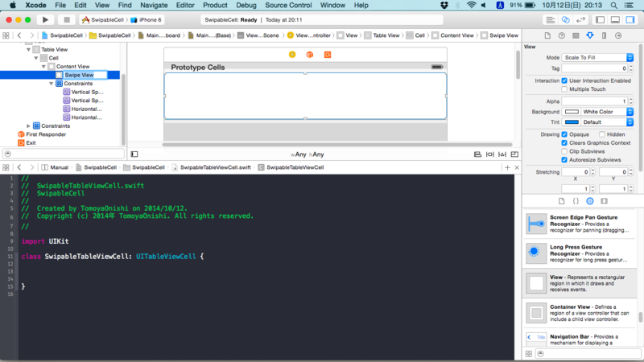Screen dimensions: 644x362
Task: Toggle the Utilities pane
Action: tap(630, 19)
